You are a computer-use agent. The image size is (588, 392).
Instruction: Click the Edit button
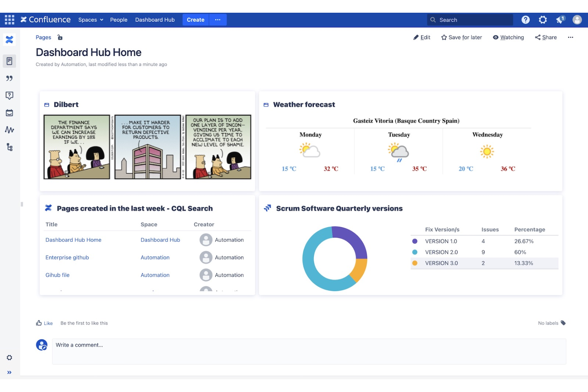[422, 37]
